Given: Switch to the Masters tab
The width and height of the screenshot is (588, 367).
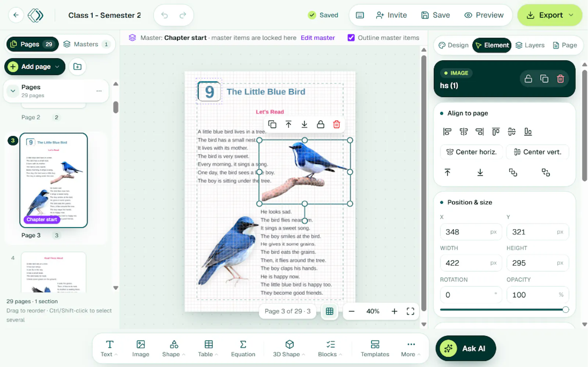Looking at the screenshot, I should tap(87, 44).
